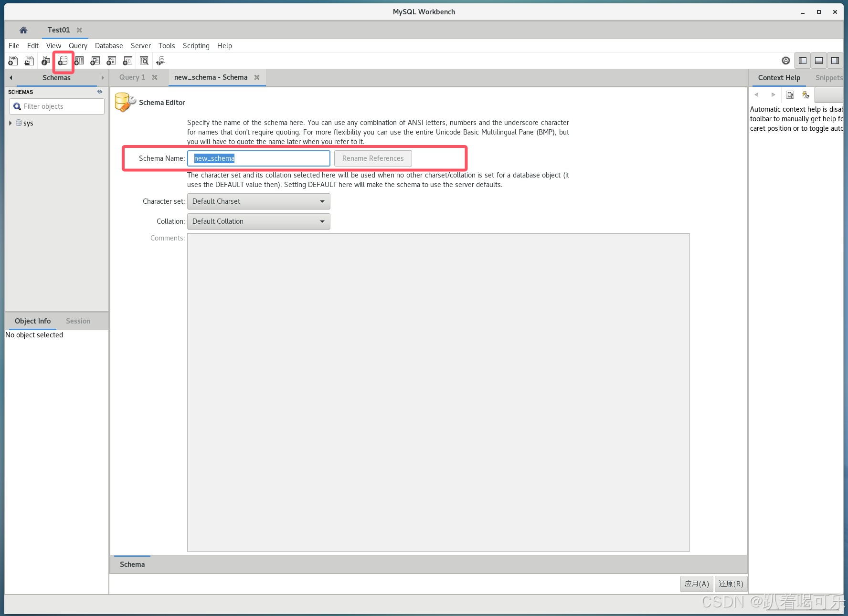Image resolution: width=848 pixels, height=616 pixels.
Task: Select the bottom Schema tab
Action: [132, 564]
